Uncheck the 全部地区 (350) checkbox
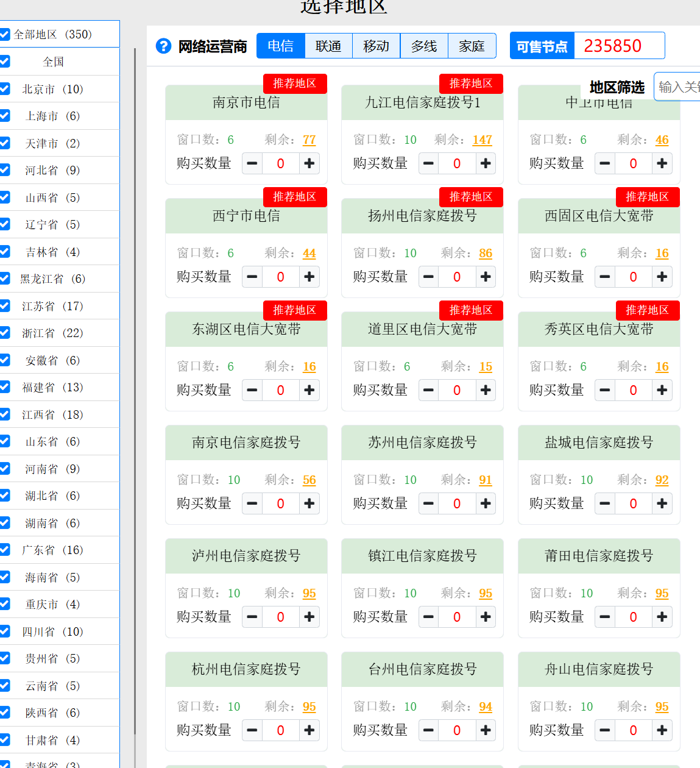The width and height of the screenshot is (700, 768). click(x=5, y=34)
